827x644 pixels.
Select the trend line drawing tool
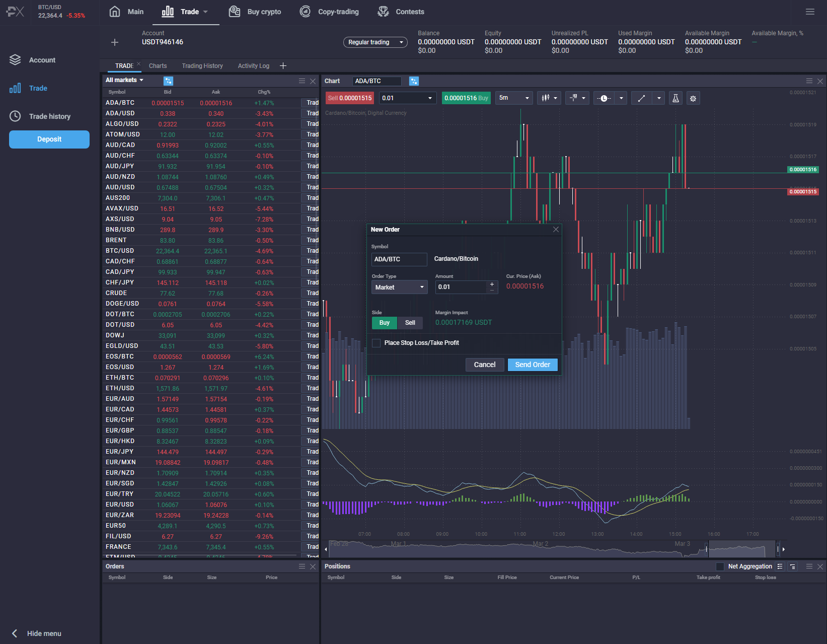[x=641, y=98]
